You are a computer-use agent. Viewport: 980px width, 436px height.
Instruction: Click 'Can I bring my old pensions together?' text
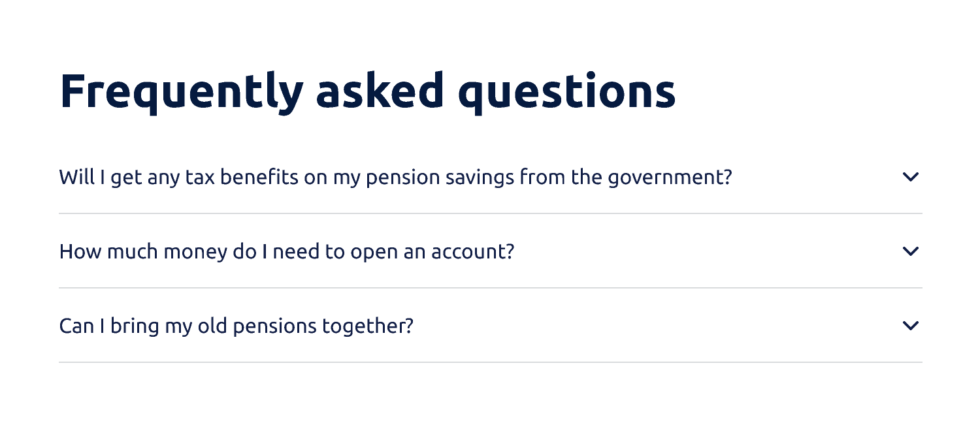pyautogui.click(x=237, y=326)
